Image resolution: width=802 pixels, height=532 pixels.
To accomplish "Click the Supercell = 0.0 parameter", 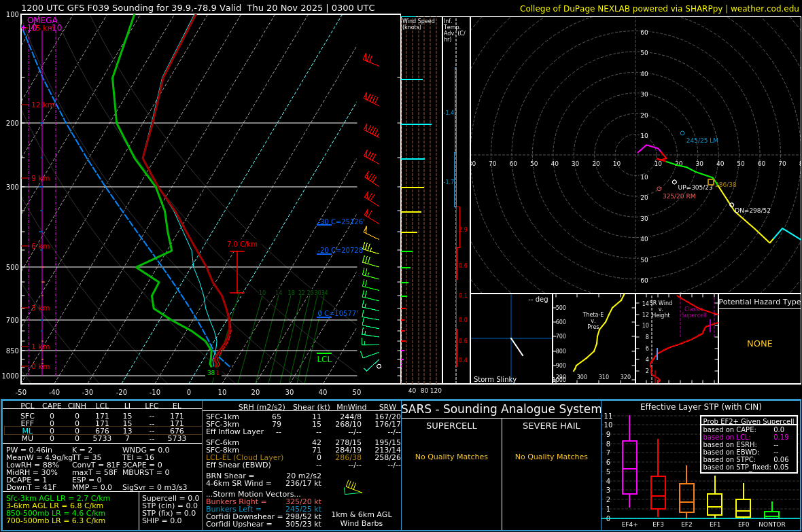I will tap(171, 498).
